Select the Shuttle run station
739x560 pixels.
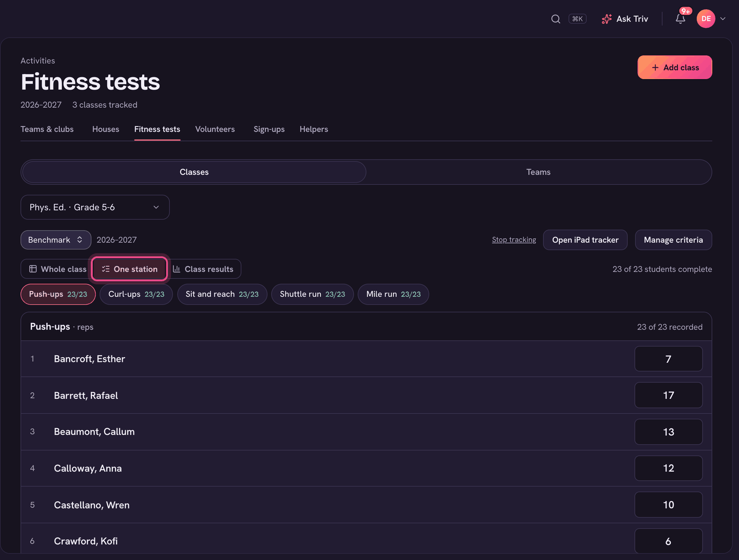click(x=313, y=294)
